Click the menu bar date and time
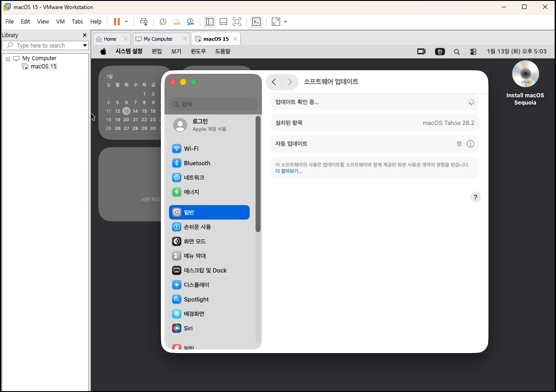Screen dimensions: 556x392 [x=517, y=52]
